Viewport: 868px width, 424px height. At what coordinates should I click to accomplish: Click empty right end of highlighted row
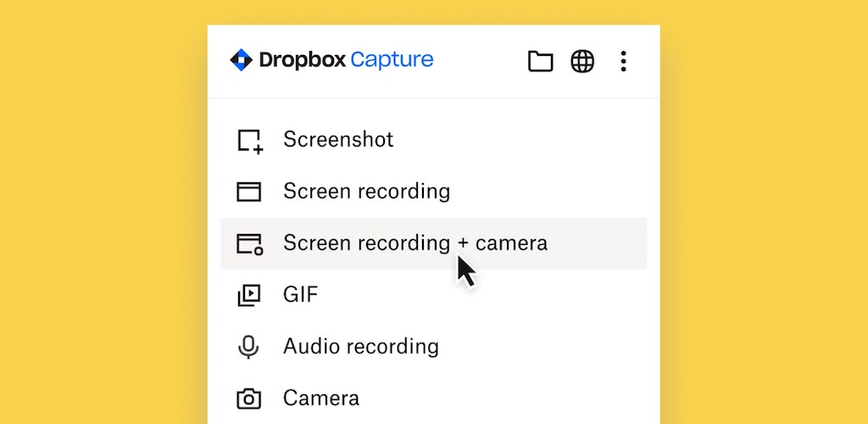click(x=610, y=243)
